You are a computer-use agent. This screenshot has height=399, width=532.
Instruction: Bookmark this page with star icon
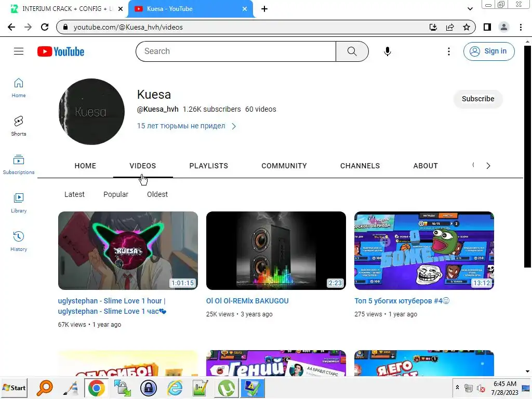467,27
